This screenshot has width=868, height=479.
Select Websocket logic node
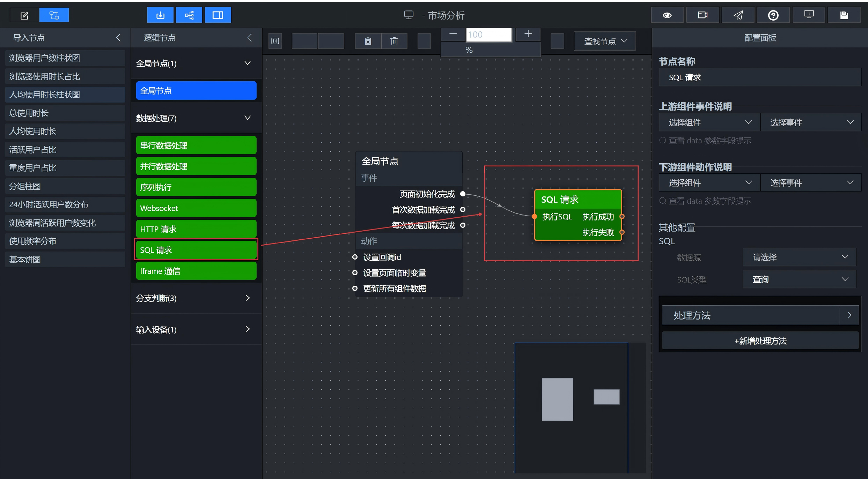pos(196,208)
